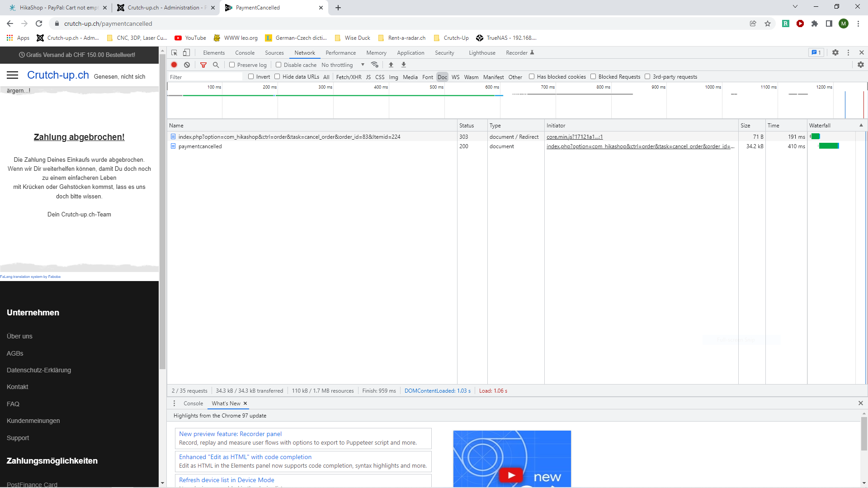868x488 pixels.
Task: Check the Disable cache option
Action: point(278,65)
